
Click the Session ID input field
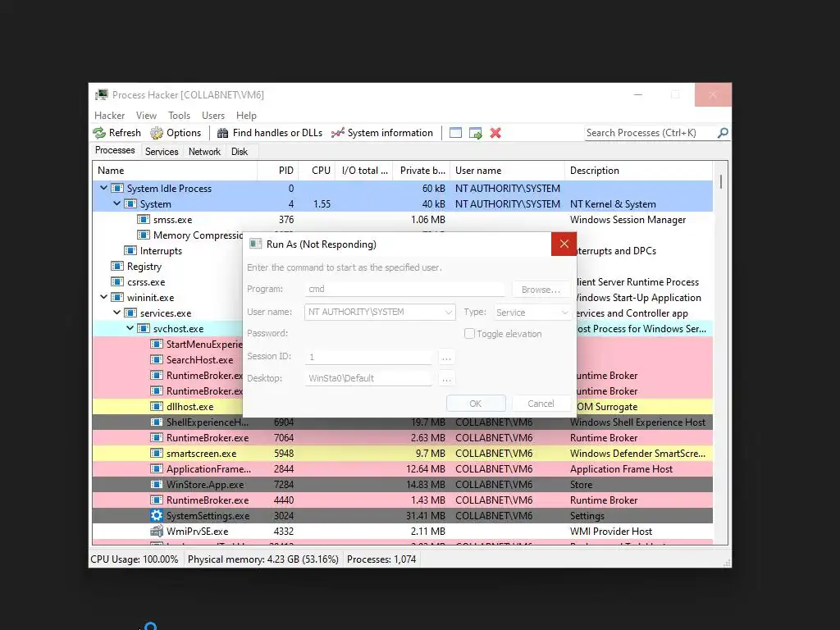tap(368, 358)
